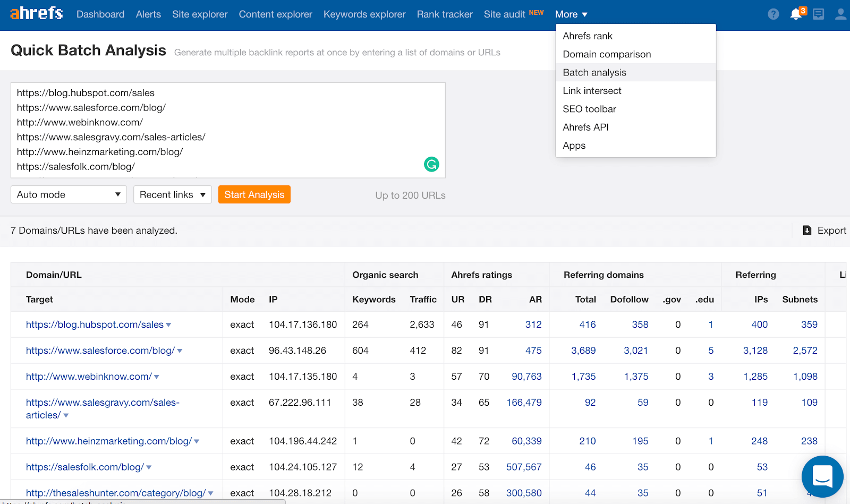
Task: Expand the More navigation menu
Action: tap(571, 14)
